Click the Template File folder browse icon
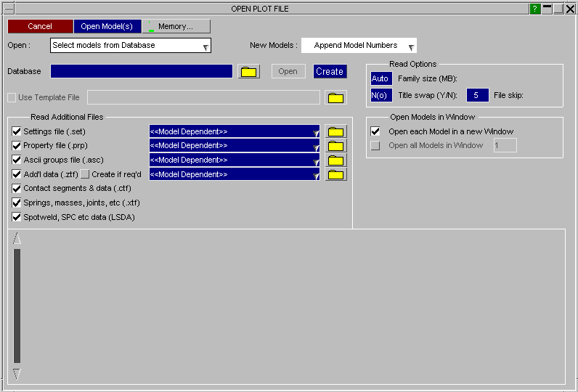 pyautogui.click(x=335, y=97)
